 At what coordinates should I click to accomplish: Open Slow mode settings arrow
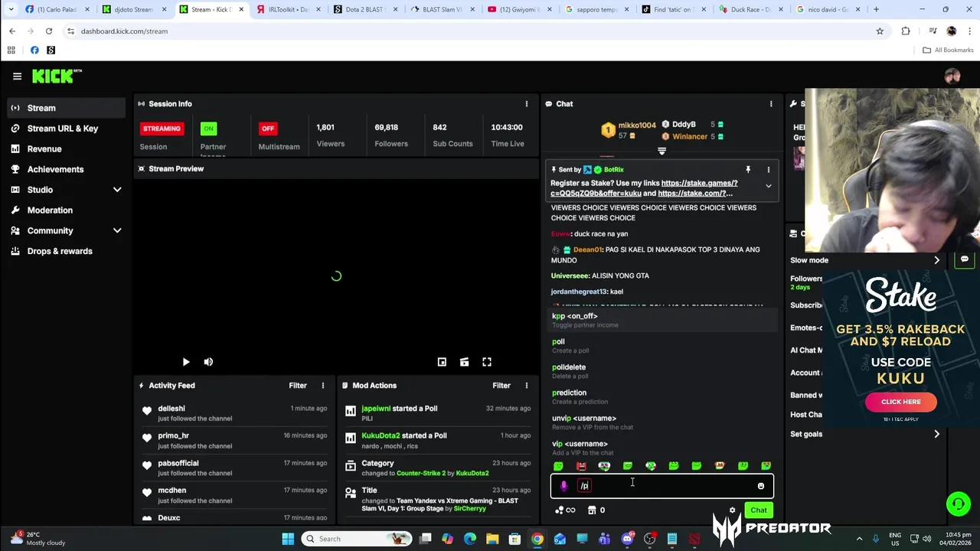pos(936,260)
